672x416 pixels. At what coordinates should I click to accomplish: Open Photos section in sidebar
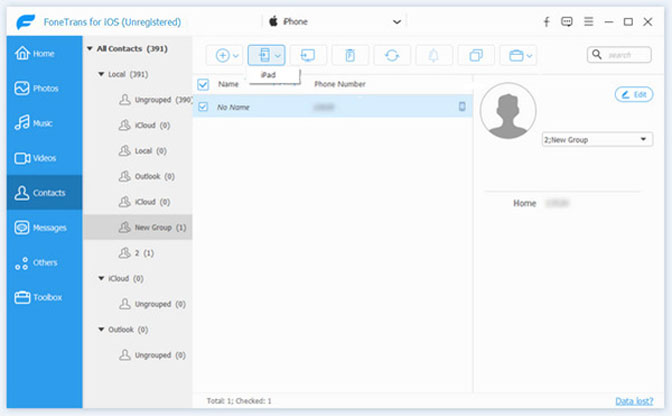pos(45,88)
